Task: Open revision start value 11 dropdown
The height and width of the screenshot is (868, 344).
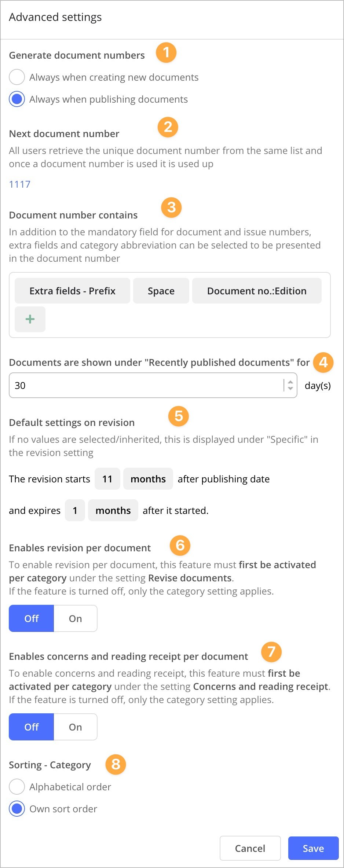Action: click(x=107, y=479)
